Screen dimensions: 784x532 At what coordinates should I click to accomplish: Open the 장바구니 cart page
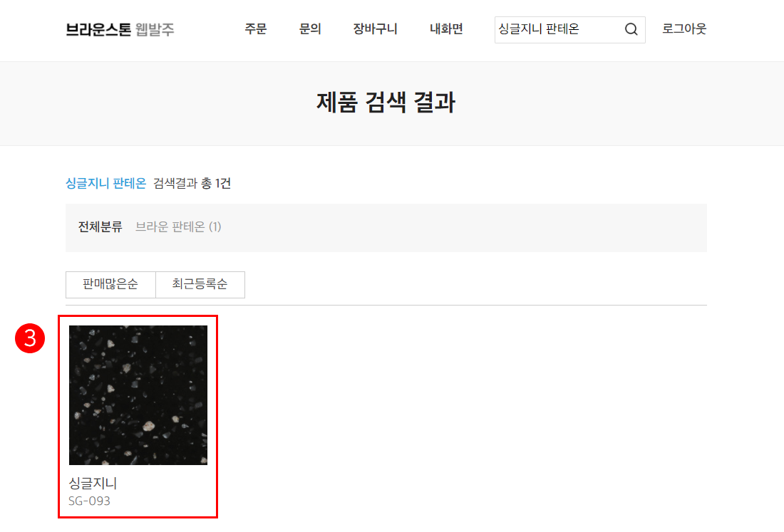375,29
